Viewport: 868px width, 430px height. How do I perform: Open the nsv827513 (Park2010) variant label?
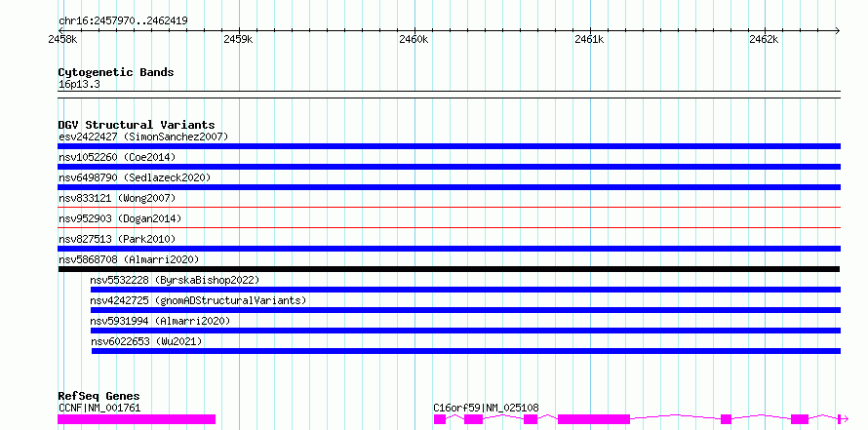pyautogui.click(x=117, y=239)
